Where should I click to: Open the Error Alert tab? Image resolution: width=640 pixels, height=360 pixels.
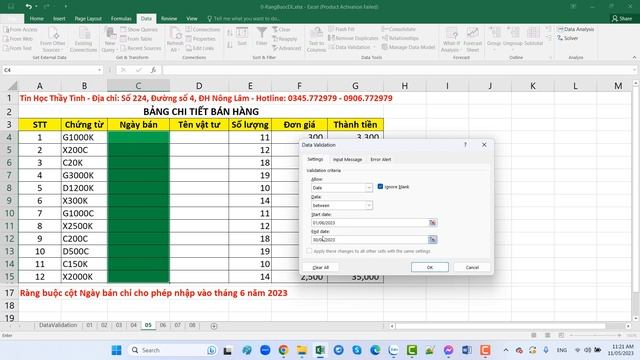pyautogui.click(x=380, y=160)
